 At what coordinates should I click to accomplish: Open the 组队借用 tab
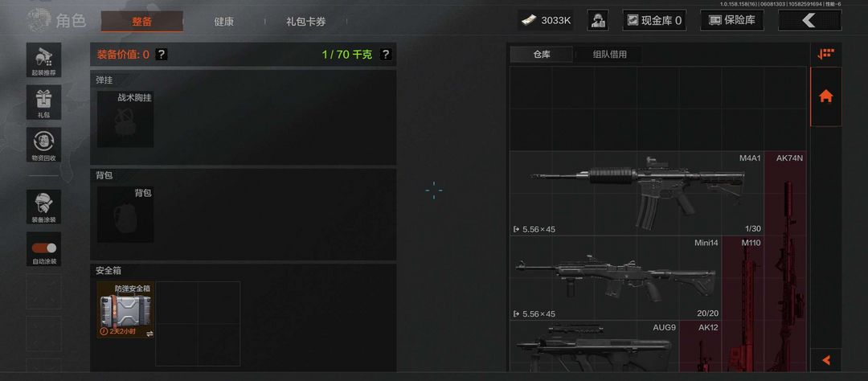pyautogui.click(x=610, y=55)
